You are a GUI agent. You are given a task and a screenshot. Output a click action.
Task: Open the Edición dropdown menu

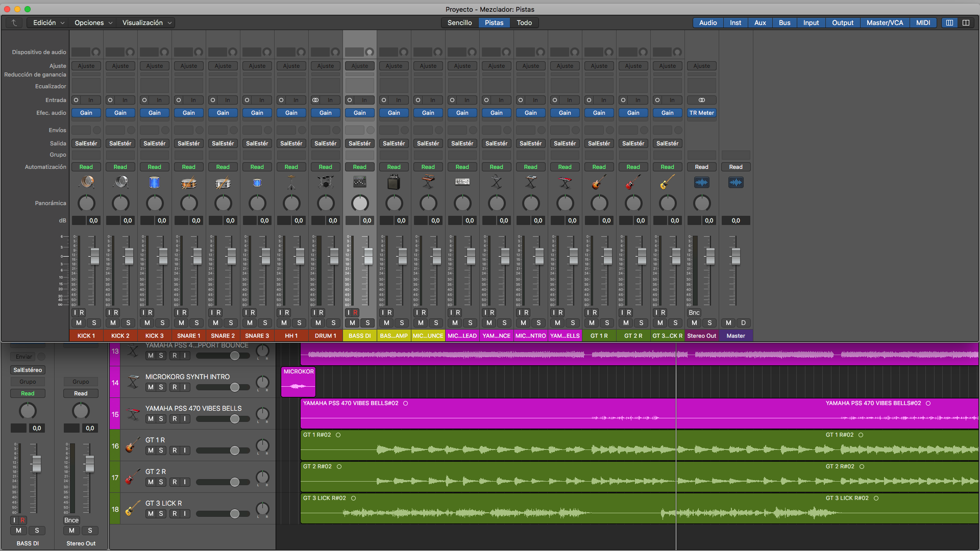48,23
